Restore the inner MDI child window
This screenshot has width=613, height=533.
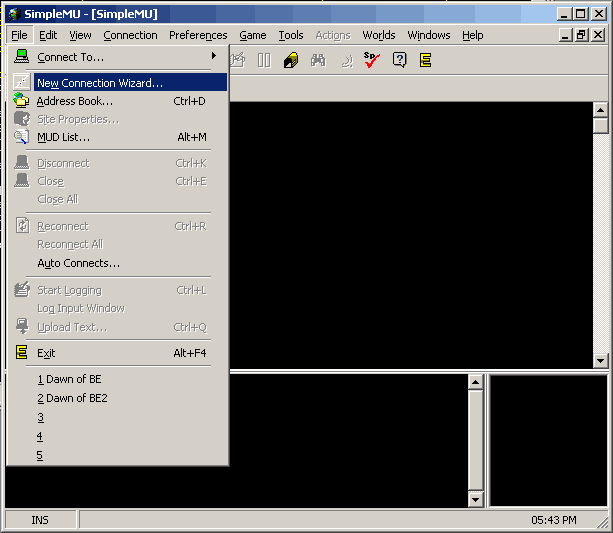coord(581,35)
